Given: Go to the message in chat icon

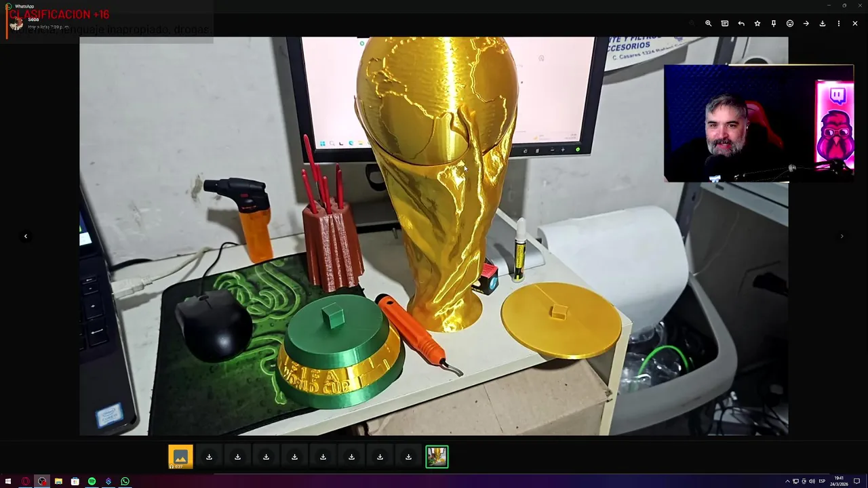Looking at the screenshot, I should (x=725, y=23).
